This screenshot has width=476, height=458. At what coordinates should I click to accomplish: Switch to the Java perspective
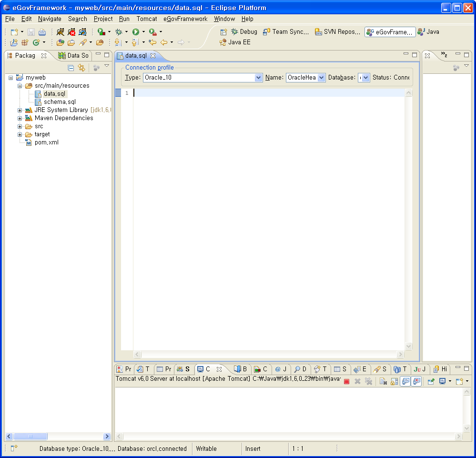point(428,31)
